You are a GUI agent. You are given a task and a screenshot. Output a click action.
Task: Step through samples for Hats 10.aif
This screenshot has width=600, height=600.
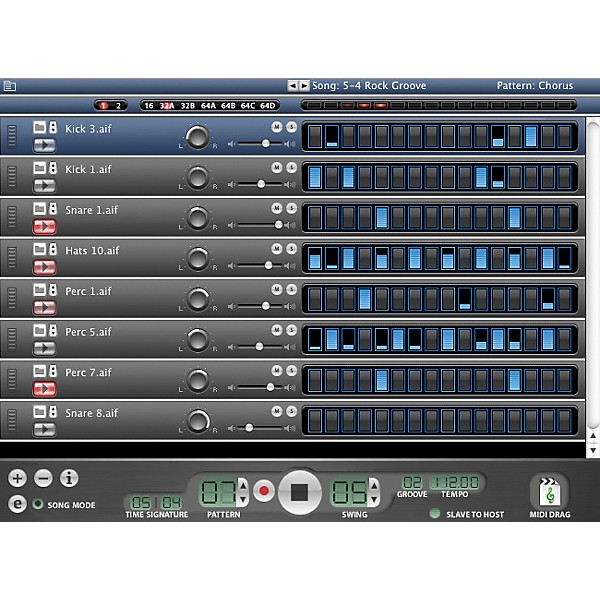53,249
